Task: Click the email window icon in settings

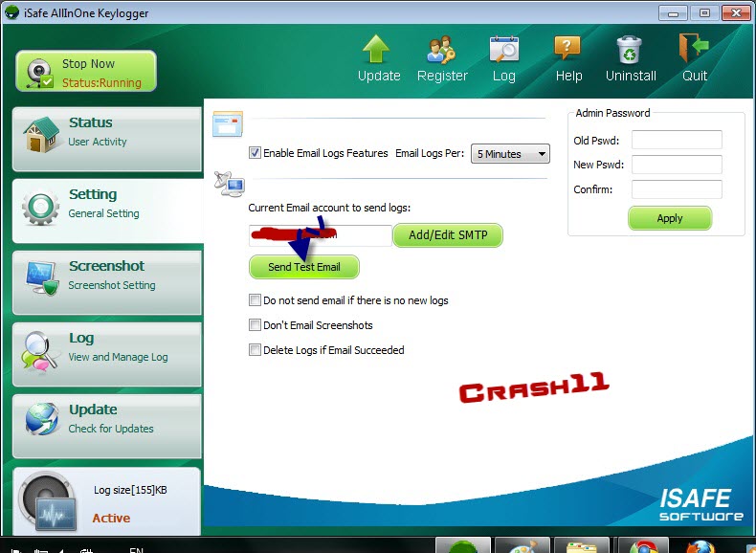Action: click(x=228, y=124)
